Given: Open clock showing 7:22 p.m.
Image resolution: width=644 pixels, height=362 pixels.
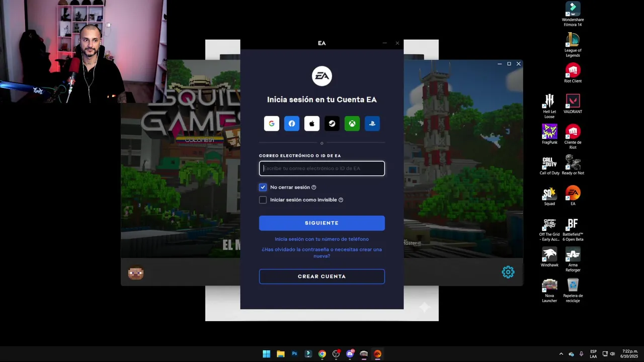Looking at the screenshot, I should (629, 354).
